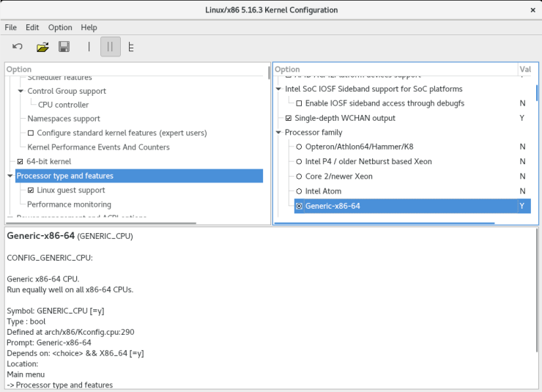
Task: Click the Control Group support label
Action: pos(67,91)
